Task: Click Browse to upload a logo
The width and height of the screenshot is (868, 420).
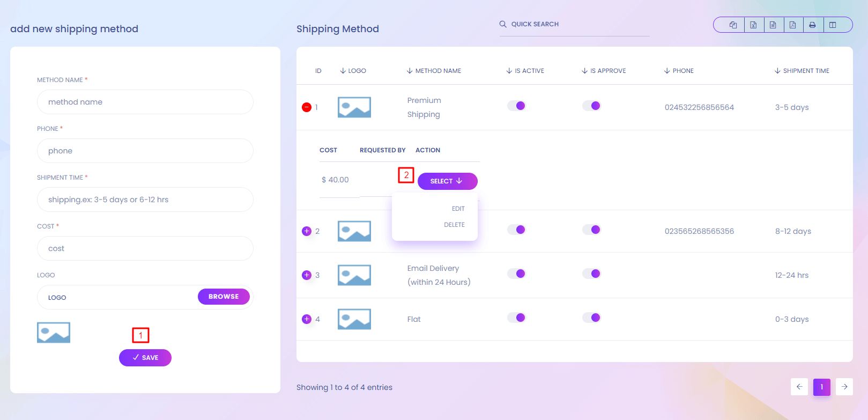Action: click(x=224, y=297)
